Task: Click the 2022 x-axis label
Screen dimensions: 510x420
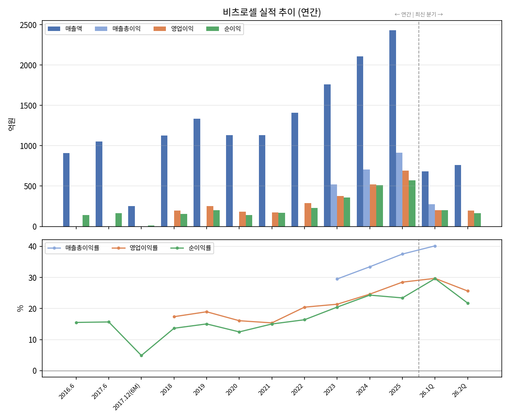Action: (x=298, y=389)
